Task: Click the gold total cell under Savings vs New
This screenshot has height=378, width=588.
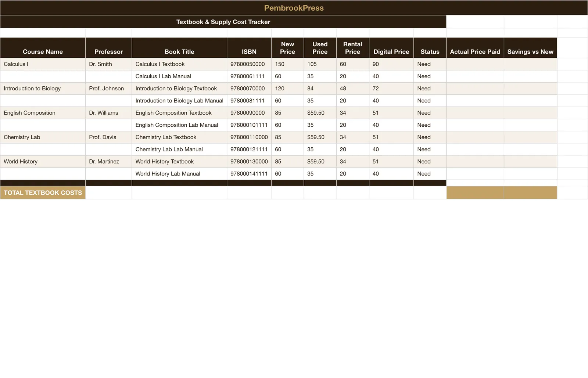Action: coord(530,192)
